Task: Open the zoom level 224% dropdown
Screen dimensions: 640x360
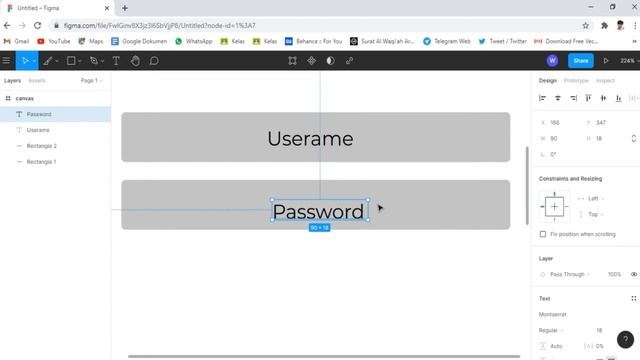Action: 629,61
